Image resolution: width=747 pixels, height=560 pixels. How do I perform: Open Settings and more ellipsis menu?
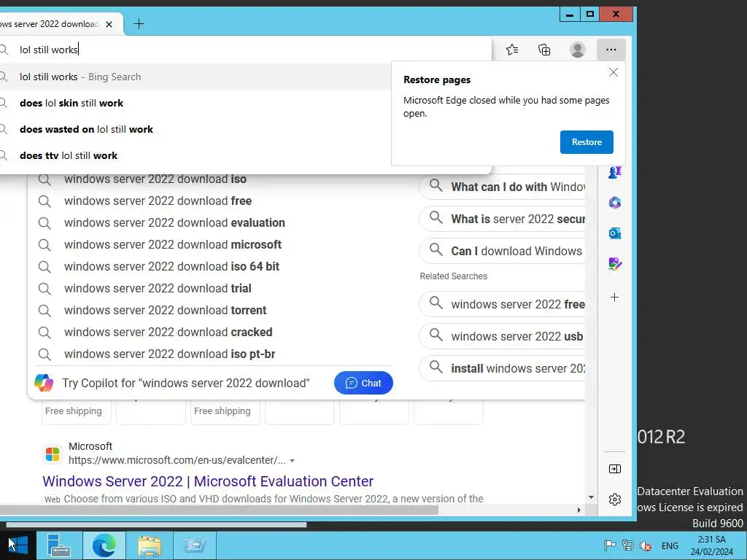611,50
